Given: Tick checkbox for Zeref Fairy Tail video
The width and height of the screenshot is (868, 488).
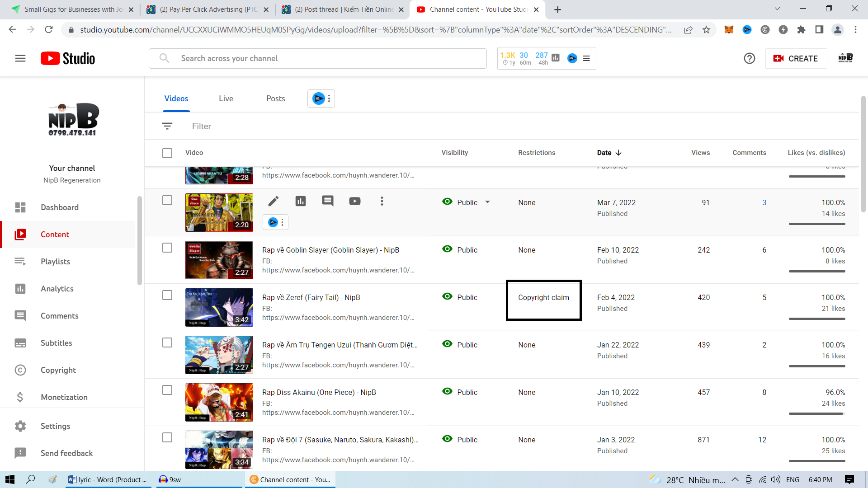Looking at the screenshot, I should coord(167,295).
